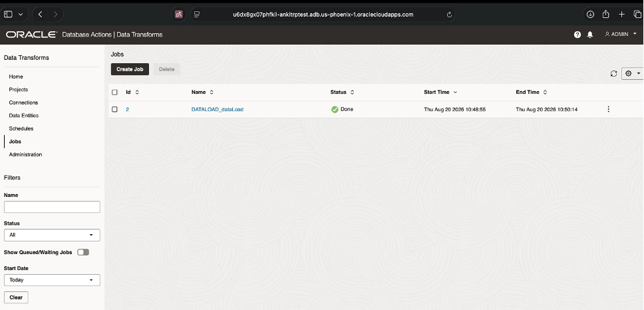
Task: Open help via question mark icon
Action: pos(577,35)
